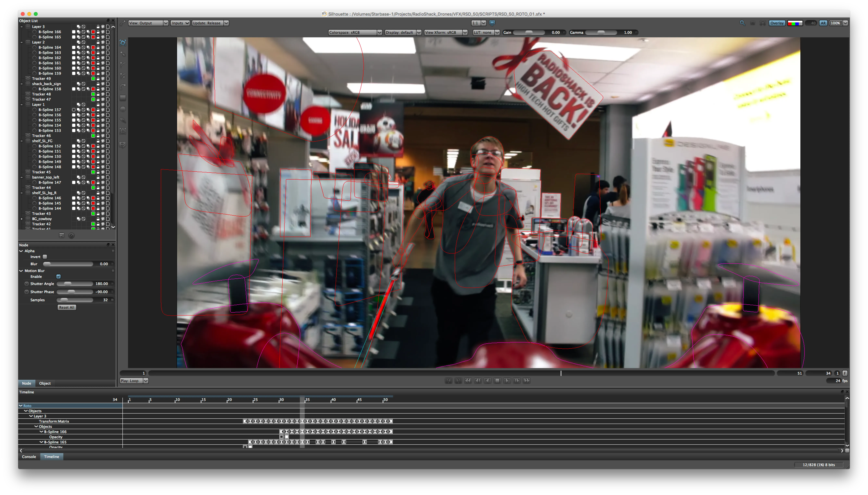868x495 pixels.
Task: Toggle the Overlay button
Action: coord(777,23)
